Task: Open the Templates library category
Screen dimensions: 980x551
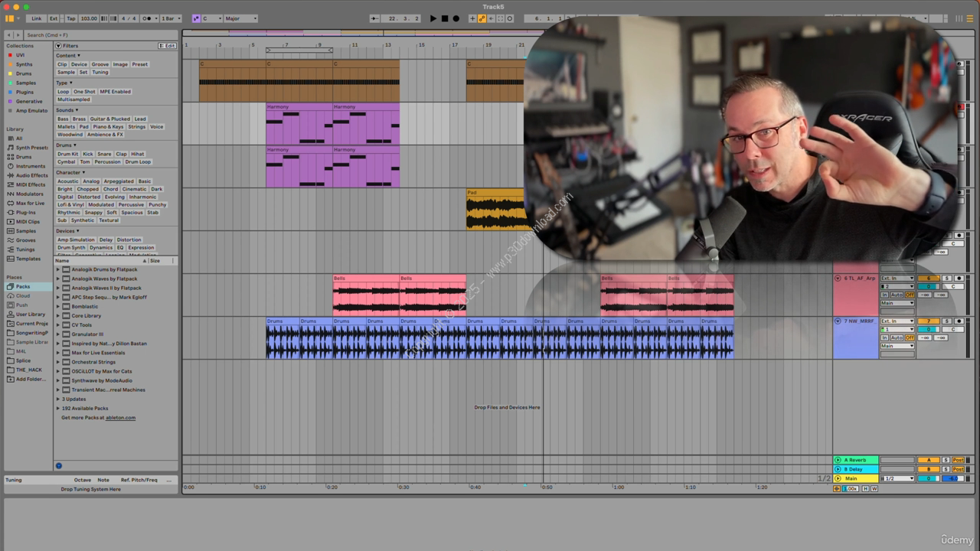Action: (28, 259)
